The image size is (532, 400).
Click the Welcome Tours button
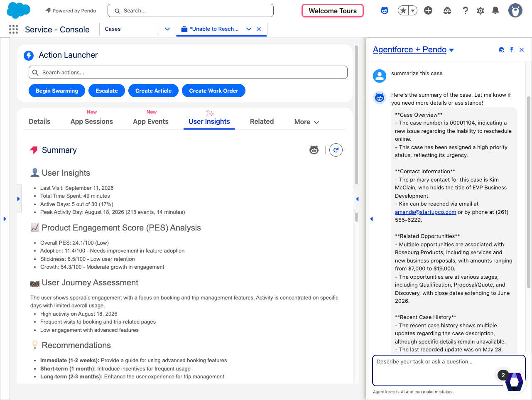click(x=333, y=11)
